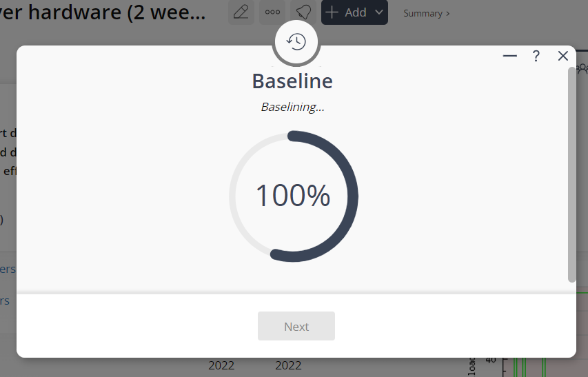
Task: Open help with the question mark icon
Action: [x=536, y=57]
